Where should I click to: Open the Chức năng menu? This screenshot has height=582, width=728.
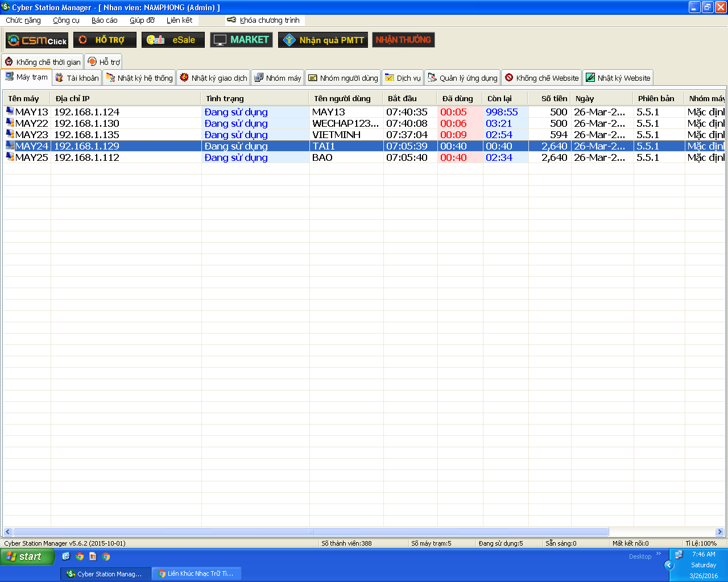point(23,20)
